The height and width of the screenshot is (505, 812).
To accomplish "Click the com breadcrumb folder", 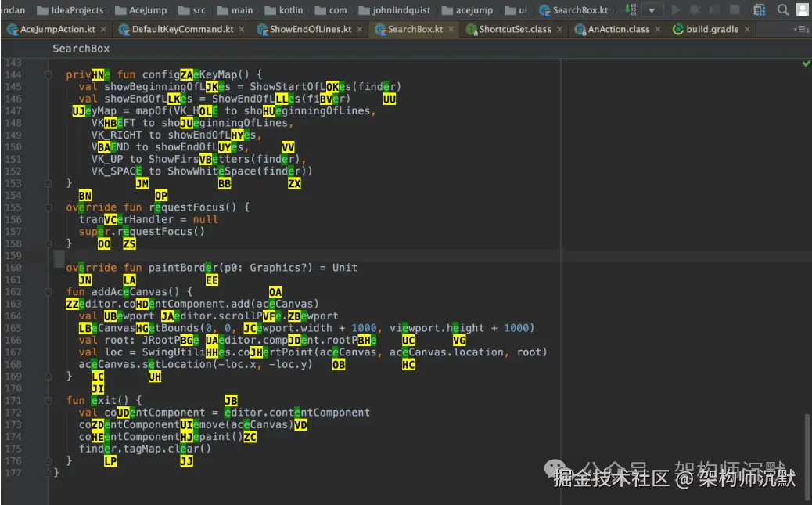I will pyautogui.click(x=331, y=10).
